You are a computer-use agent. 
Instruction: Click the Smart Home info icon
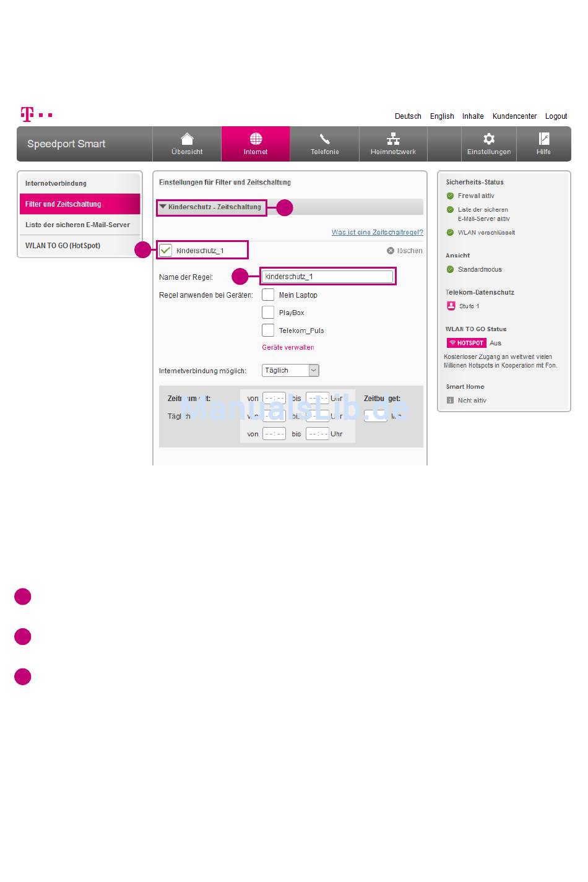(x=450, y=400)
